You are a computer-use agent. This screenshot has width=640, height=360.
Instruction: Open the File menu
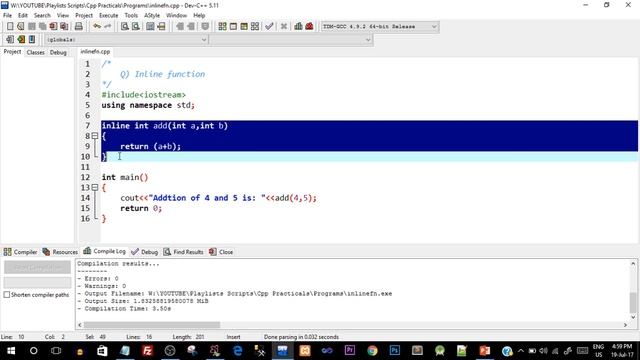[x=7, y=16]
